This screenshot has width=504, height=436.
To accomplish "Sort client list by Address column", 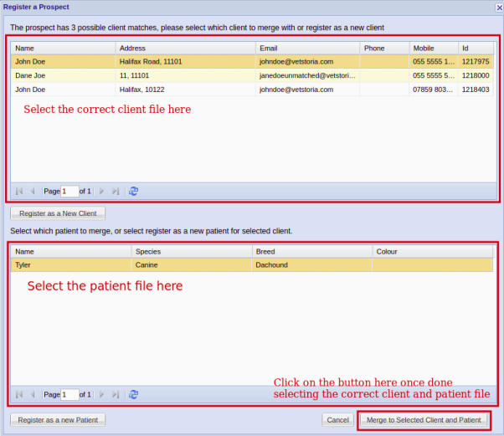I will 186,49.
